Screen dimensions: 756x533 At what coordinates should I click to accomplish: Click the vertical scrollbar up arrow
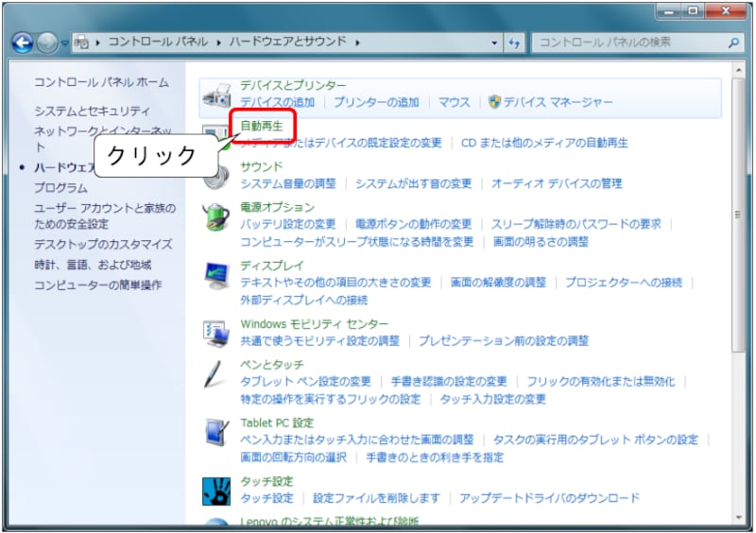click(x=738, y=71)
